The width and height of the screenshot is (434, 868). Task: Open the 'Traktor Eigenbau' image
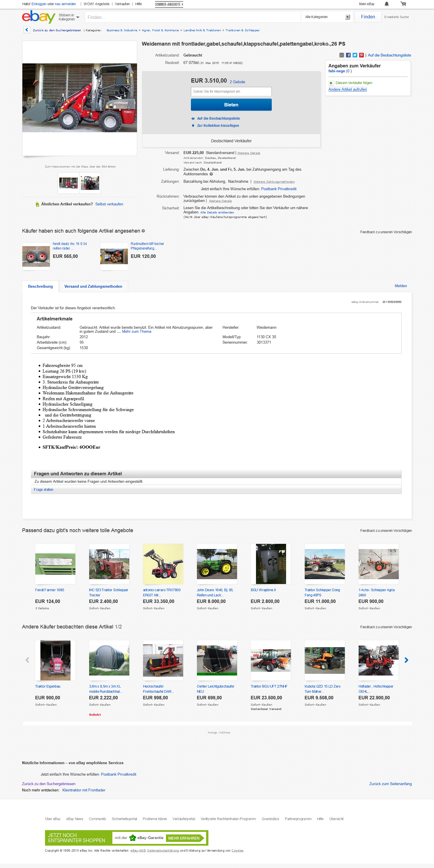pyautogui.click(x=55, y=660)
